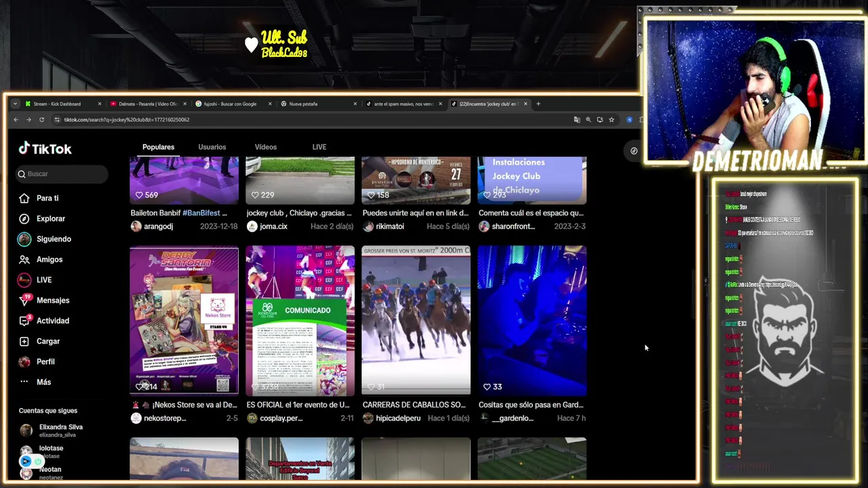Click 'Cuentas que sigues' heading

(x=48, y=411)
